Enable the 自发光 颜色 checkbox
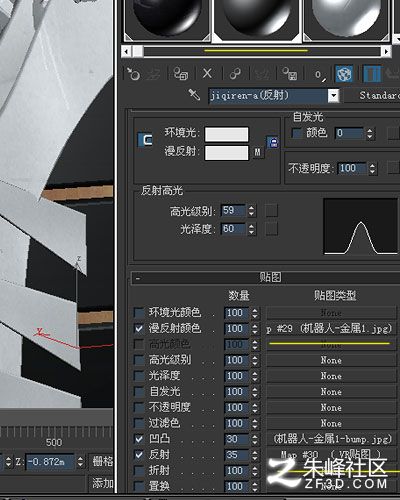 click(297, 133)
